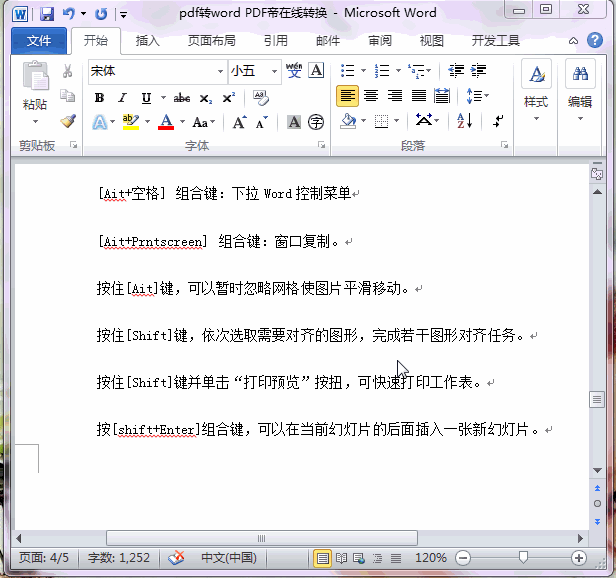The height and width of the screenshot is (578, 616).
Task: Toggle underline formatting
Action: [146, 97]
